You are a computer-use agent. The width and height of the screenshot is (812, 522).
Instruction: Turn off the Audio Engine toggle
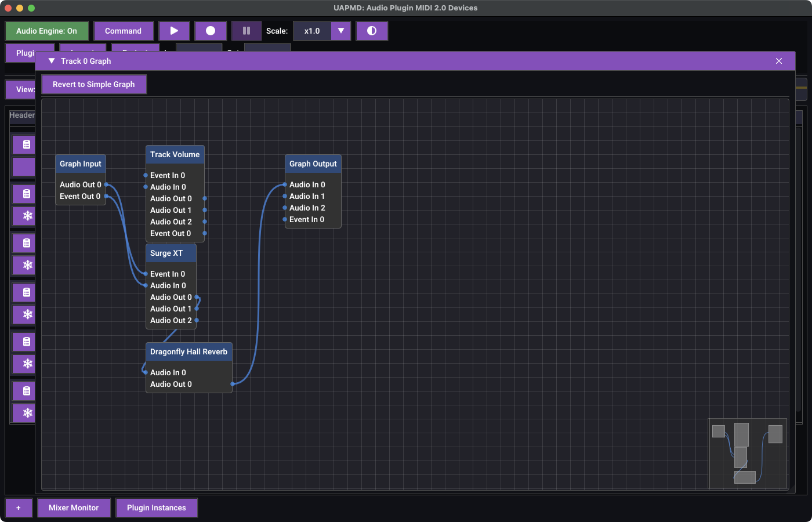(x=47, y=31)
